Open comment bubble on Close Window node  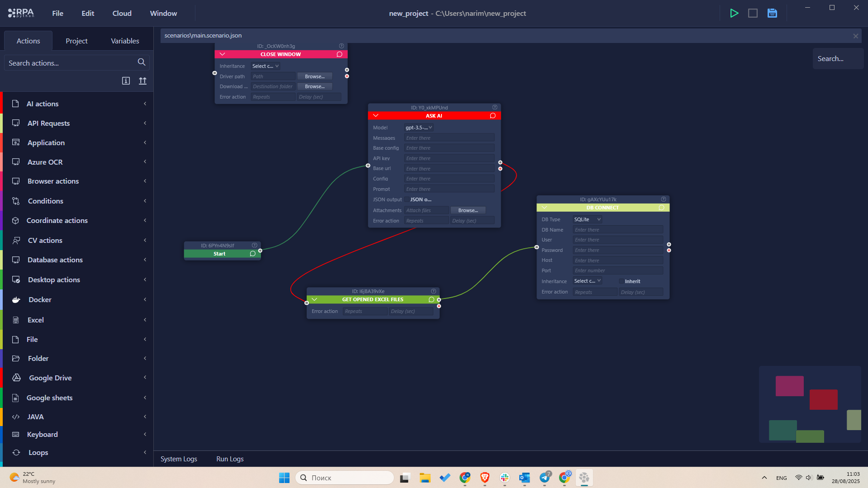(339, 54)
